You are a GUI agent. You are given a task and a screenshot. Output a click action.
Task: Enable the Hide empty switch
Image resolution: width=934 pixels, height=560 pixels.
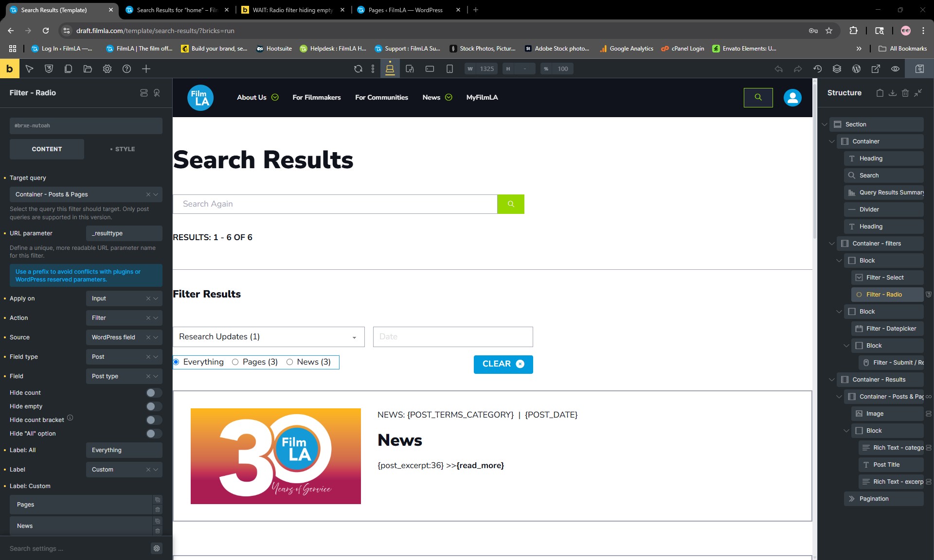coord(154,406)
